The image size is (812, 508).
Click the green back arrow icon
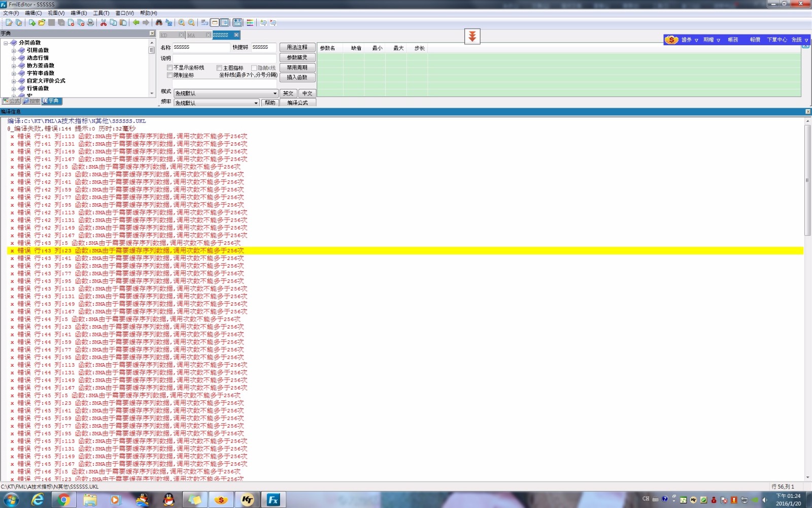[136, 22]
